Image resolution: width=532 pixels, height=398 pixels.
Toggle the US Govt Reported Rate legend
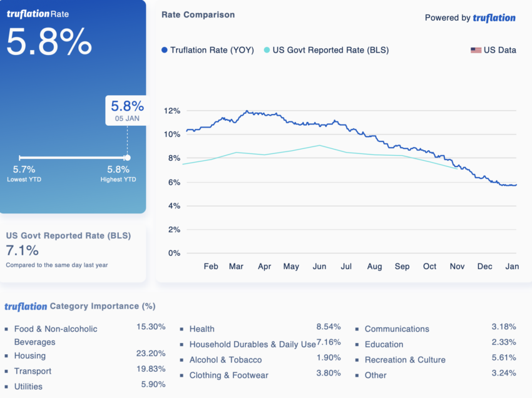point(326,50)
